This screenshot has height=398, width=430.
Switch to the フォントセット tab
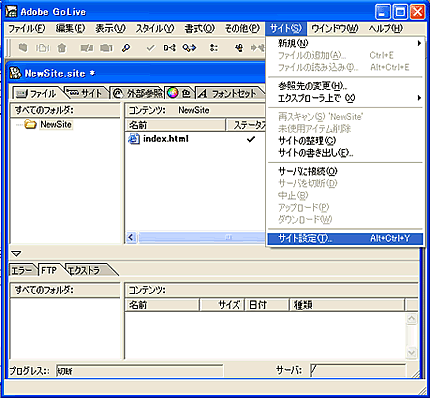(x=229, y=93)
